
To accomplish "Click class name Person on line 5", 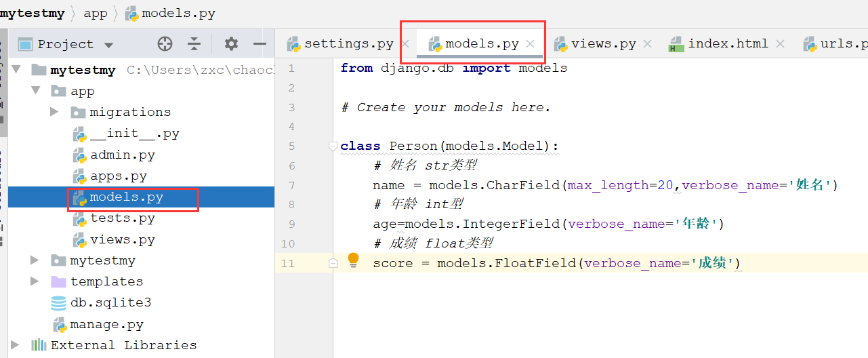I will pos(413,146).
